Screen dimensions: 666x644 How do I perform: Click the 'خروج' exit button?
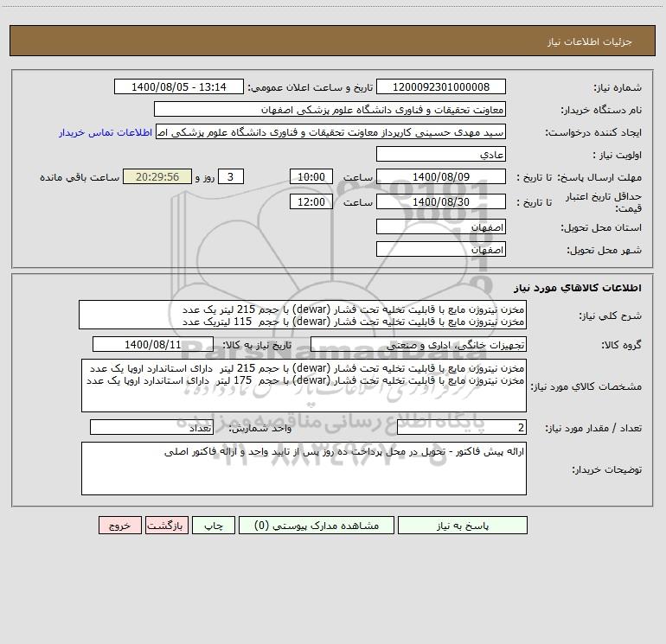click(x=119, y=525)
